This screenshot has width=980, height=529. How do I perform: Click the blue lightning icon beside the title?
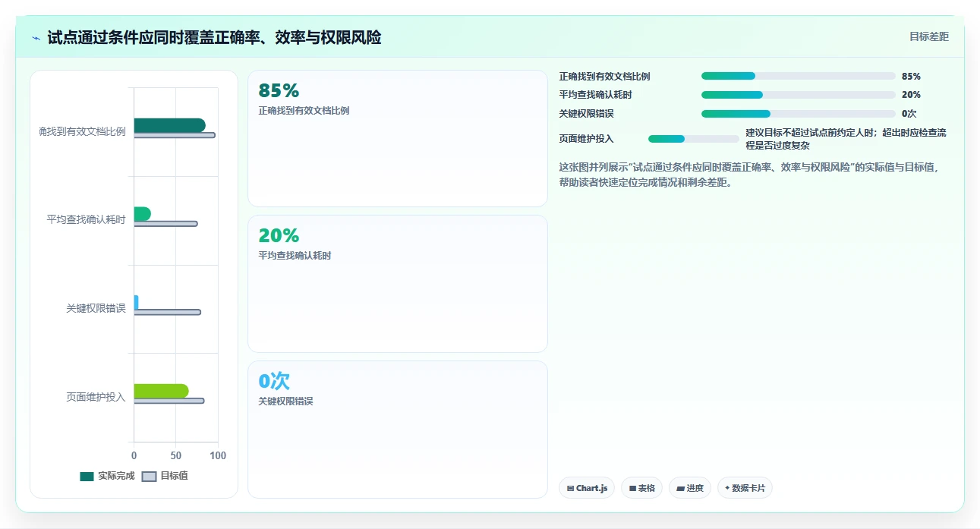(x=36, y=37)
